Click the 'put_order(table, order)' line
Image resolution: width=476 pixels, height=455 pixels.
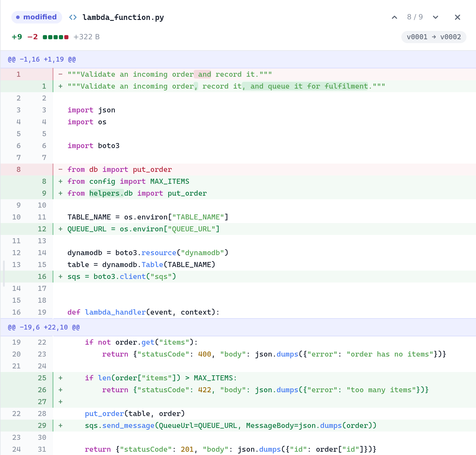[x=238, y=414]
